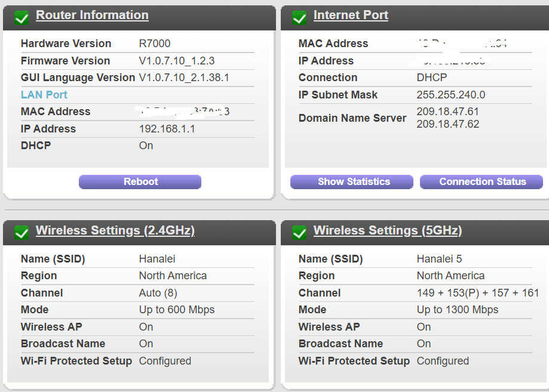This screenshot has height=392, width=549.
Task: Click the Auto (8) channel value
Action: [x=158, y=293]
